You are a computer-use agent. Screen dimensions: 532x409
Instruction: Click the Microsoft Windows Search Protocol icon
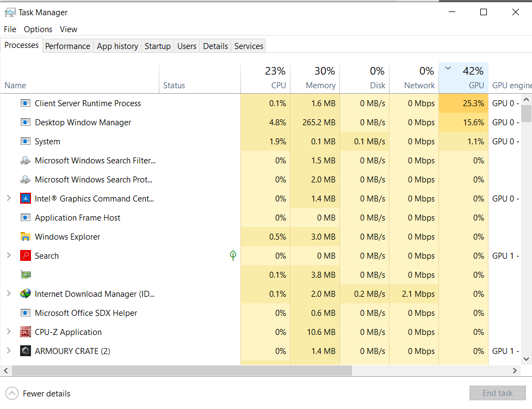coord(26,179)
